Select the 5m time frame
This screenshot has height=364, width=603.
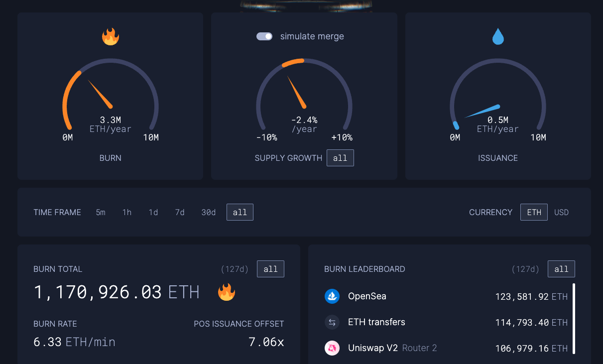pos(100,212)
